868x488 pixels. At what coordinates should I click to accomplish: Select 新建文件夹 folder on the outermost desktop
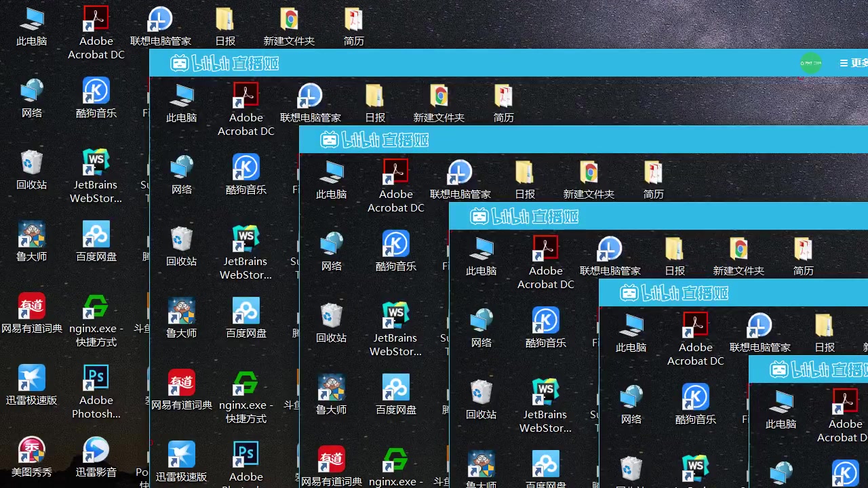290,27
